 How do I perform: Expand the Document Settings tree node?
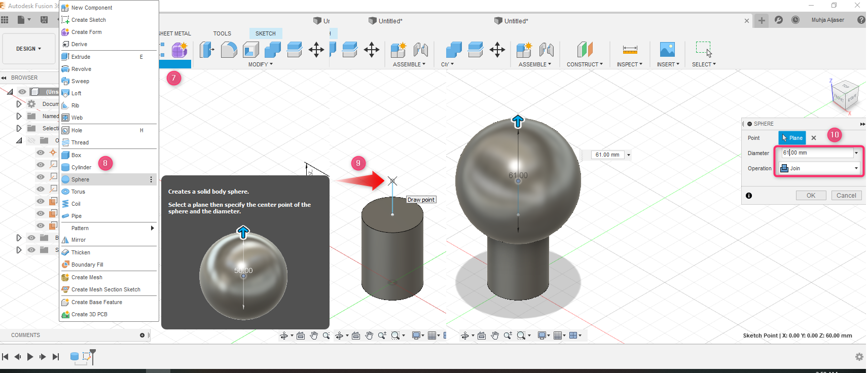tap(19, 104)
